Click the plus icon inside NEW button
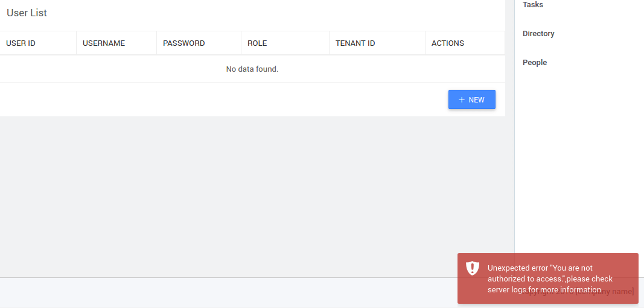 [462, 99]
